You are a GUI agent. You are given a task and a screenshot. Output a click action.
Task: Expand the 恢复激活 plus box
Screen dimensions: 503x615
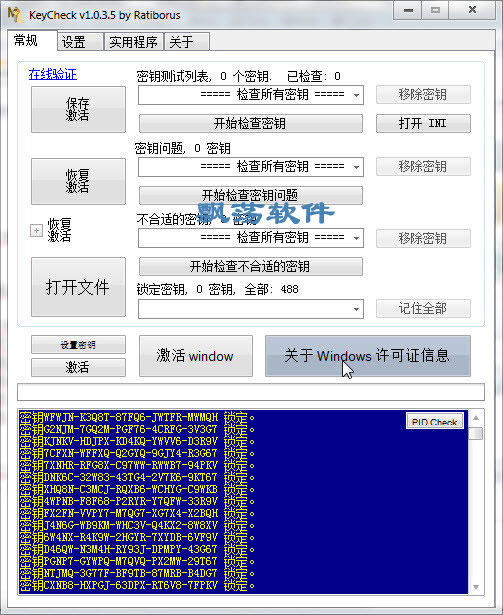tap(36, 230)
